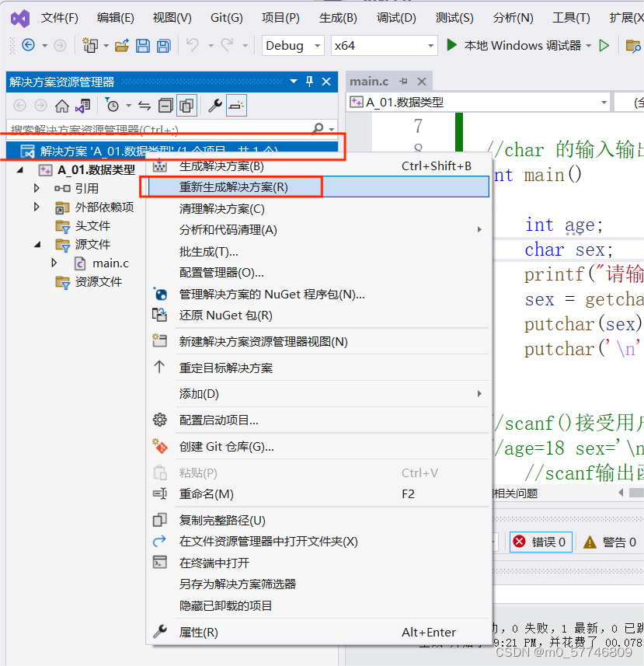Open the local Windows debugger dropdown arrow
The width and height of the screenshot is (644, 666).
588,45
